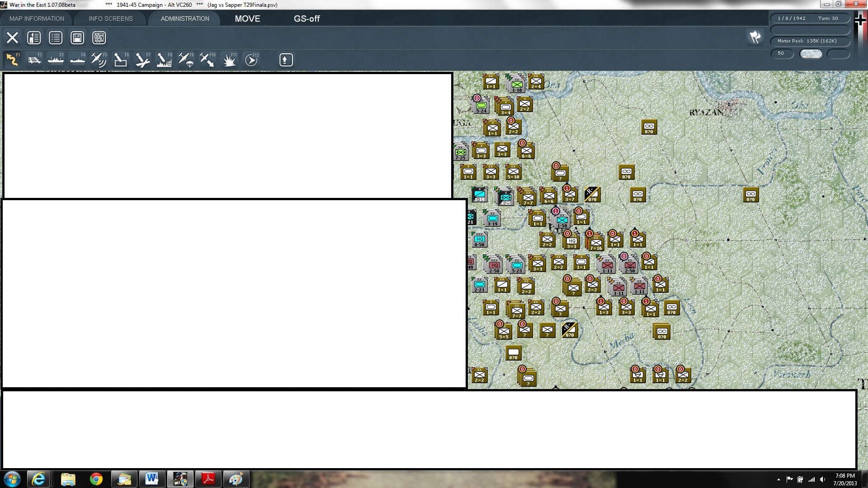Open Microsoft Word from the taskbar
This screenshot has height=488, width=868.
pyautogui.click(x=152, y=479)
